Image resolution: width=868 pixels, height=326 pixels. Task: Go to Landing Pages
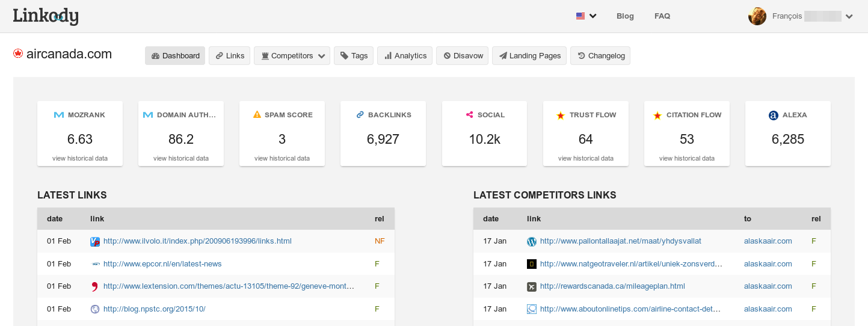[529, 56]
